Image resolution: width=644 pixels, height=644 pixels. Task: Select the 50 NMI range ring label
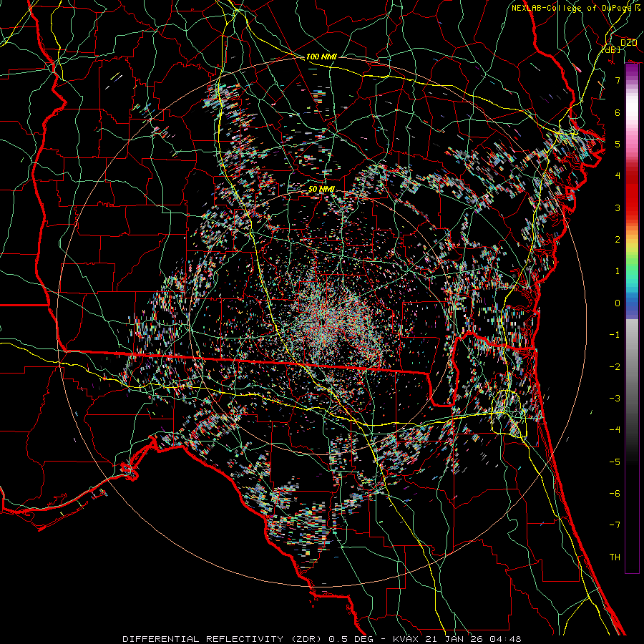click(321, 189)
